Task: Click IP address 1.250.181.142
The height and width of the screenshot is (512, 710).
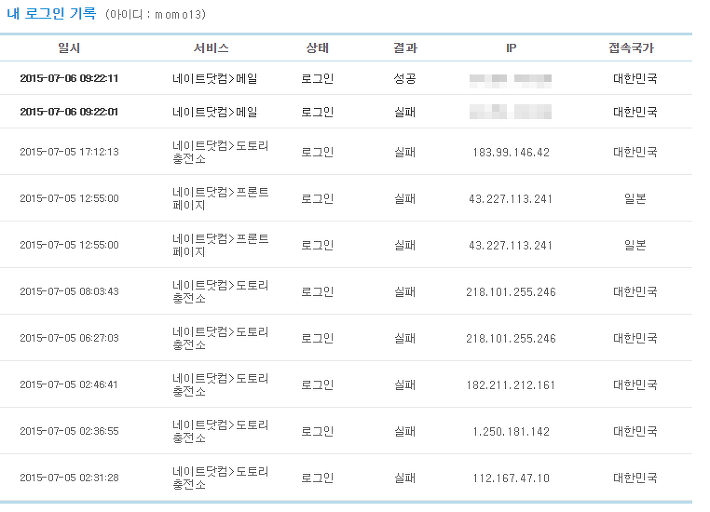Action: click(x=511, y=431)
